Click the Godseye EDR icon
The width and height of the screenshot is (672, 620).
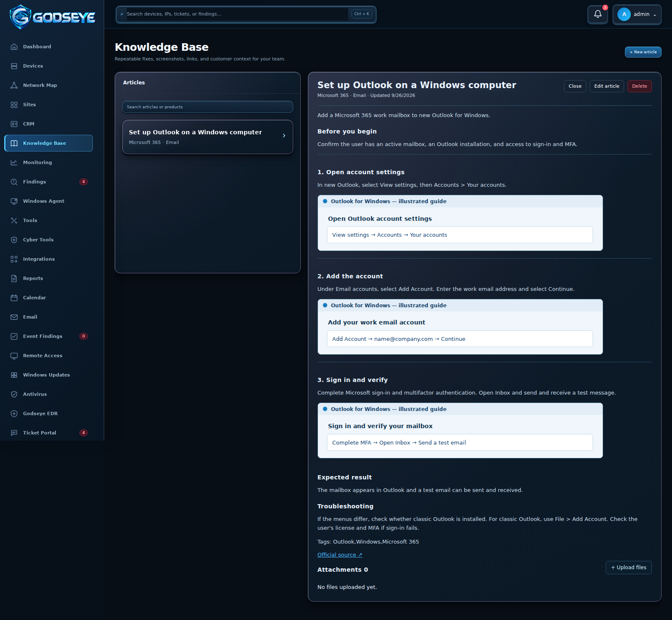coord(14,413)
